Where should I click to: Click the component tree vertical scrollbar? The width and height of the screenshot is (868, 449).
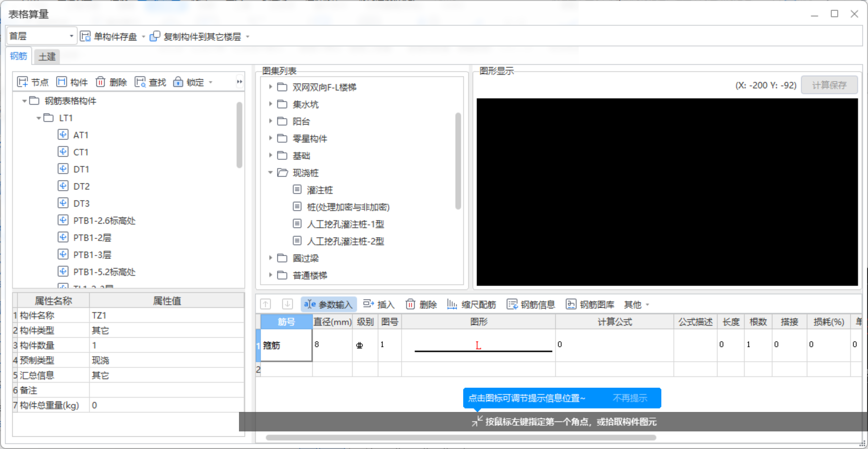(239, 135)
